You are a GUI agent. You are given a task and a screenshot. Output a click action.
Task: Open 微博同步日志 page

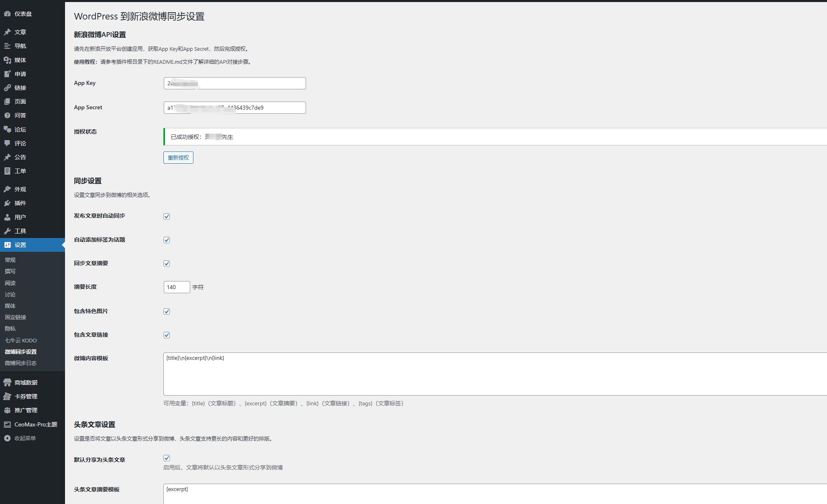(x=21, y=363)
